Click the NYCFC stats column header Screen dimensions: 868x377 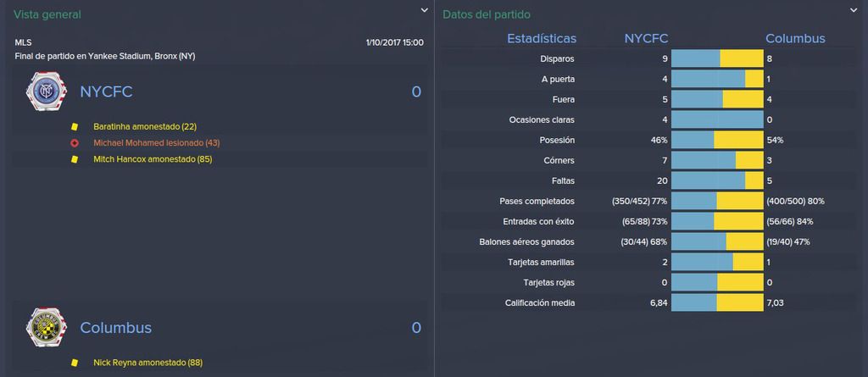pos(646,38)
